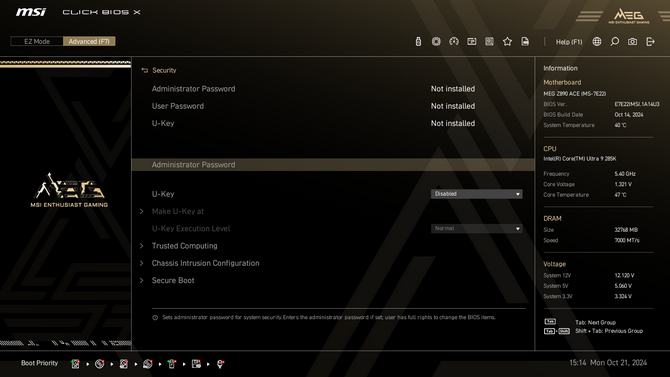Click Administrator Password Not installed status

(453, 89)
